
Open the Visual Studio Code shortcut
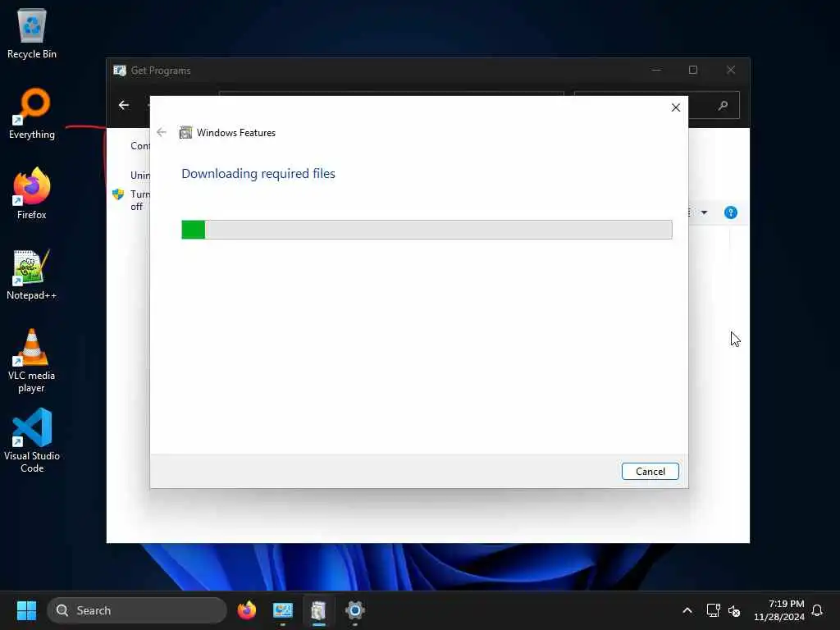pos(32,441)
